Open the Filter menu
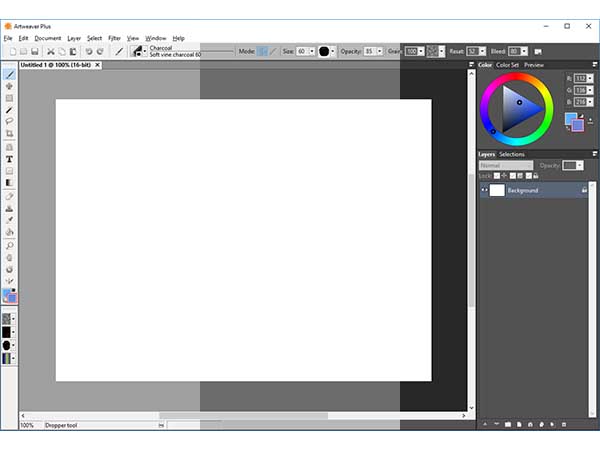Viewport: 600px width, 450px height. click(x=114, y=38)
